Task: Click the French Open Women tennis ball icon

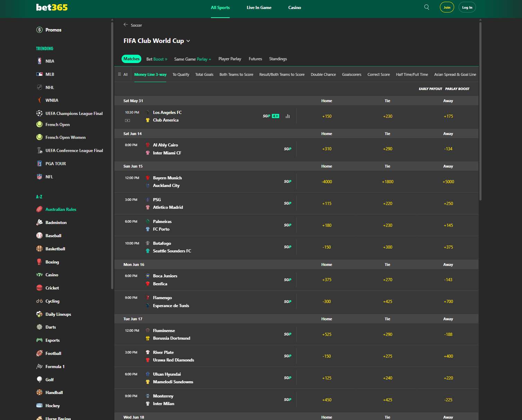Action: (39, 137)
